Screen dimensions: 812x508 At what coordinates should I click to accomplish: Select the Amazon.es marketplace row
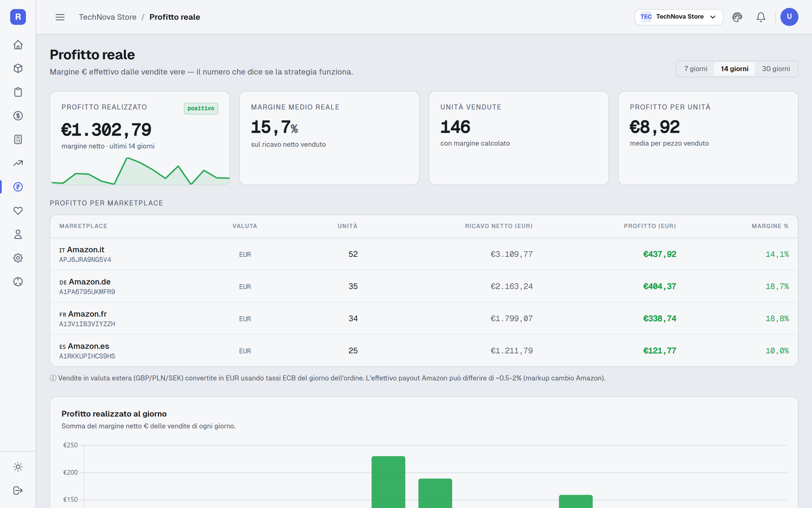tap(424, 351)
